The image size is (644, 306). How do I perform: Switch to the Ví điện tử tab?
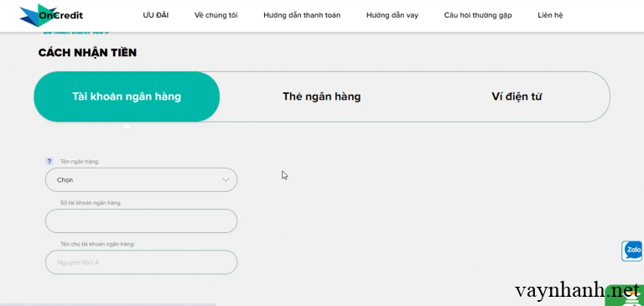point(517,97)
